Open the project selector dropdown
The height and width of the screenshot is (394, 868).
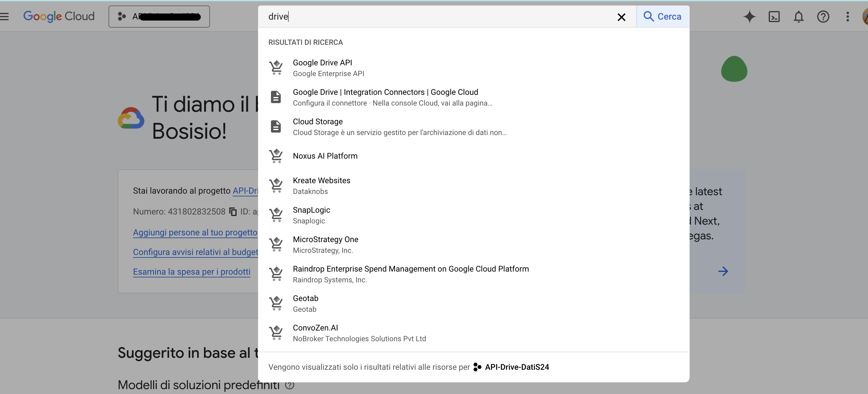159,16
